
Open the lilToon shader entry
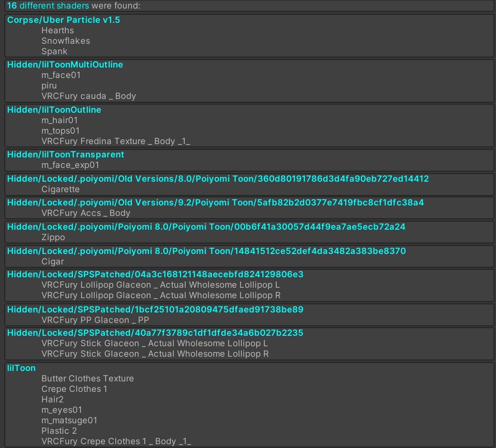pyautogui.click(x=21, y=369)
